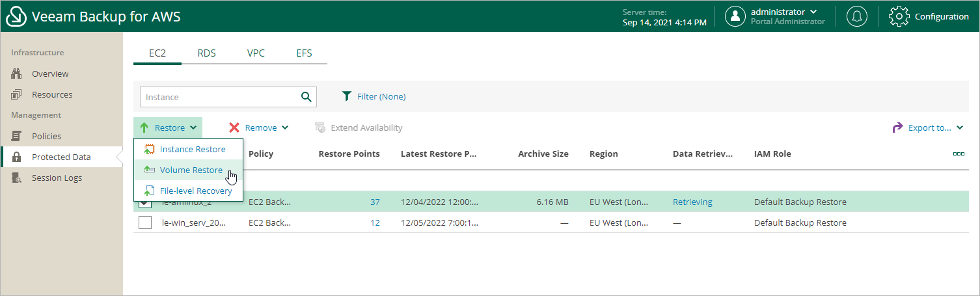
Task: Open the 12 restore points link
Action: point(375,222)
